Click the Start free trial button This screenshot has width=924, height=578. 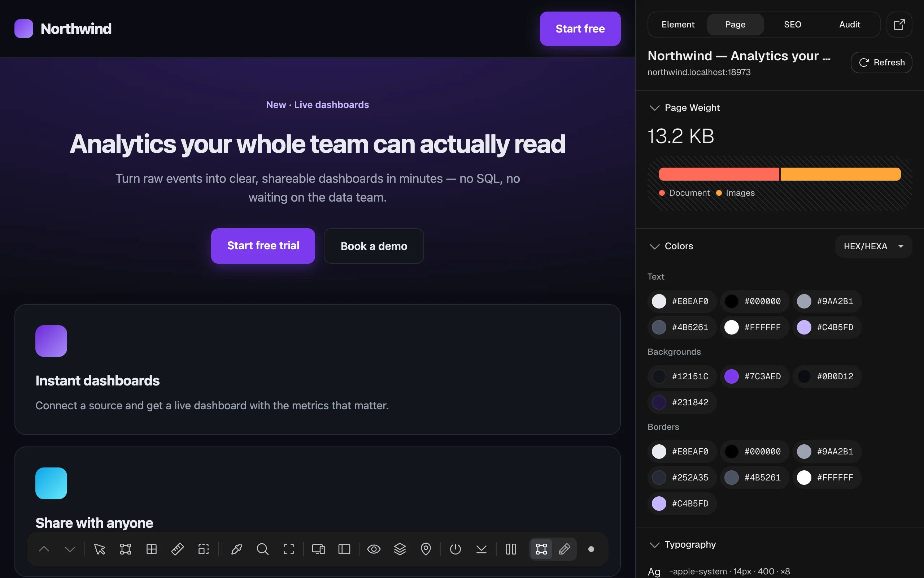(263, 246)
